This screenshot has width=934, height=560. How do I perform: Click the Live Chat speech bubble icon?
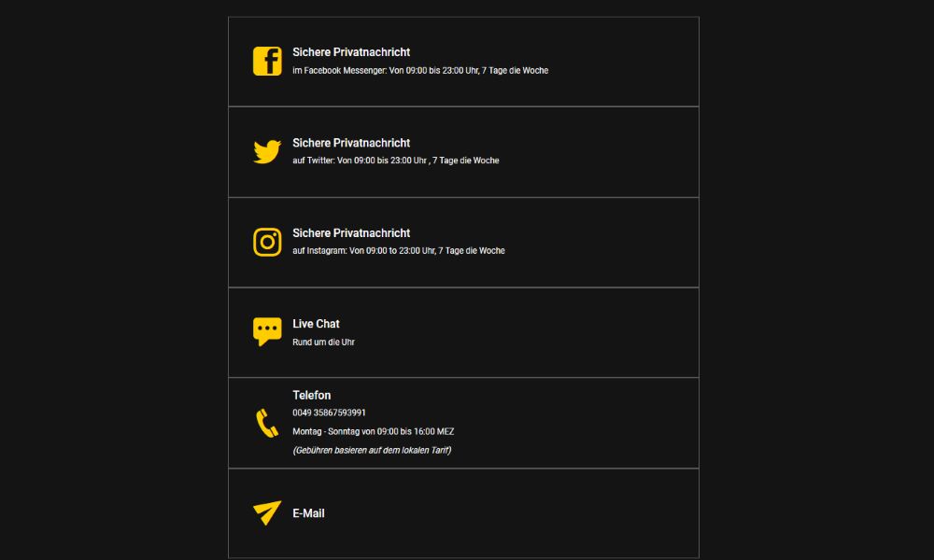267,331
